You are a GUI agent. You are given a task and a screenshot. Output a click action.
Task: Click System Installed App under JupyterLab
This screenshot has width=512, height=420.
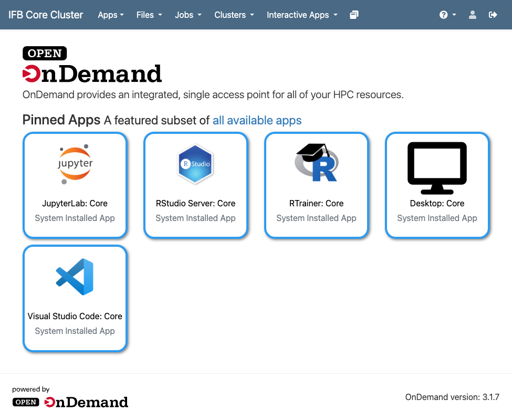click(x=75, y=218)
